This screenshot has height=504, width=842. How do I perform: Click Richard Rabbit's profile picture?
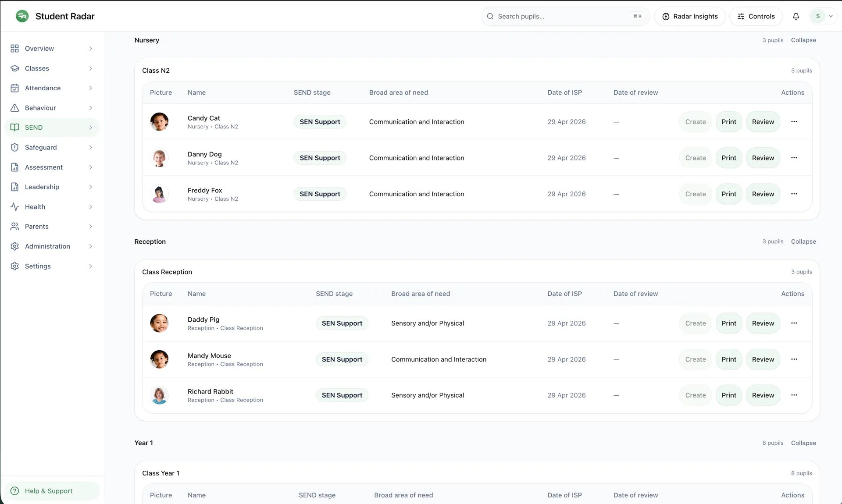[x=159, y=395]
